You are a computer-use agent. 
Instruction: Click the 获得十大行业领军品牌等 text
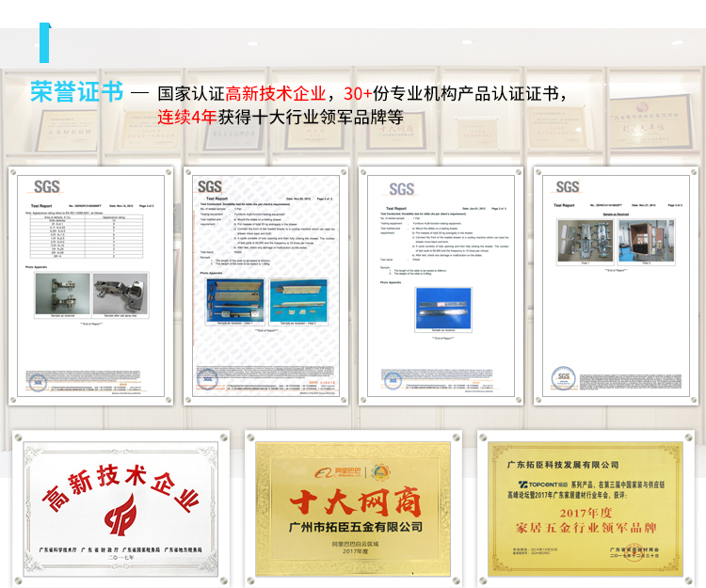pos(311,117)
